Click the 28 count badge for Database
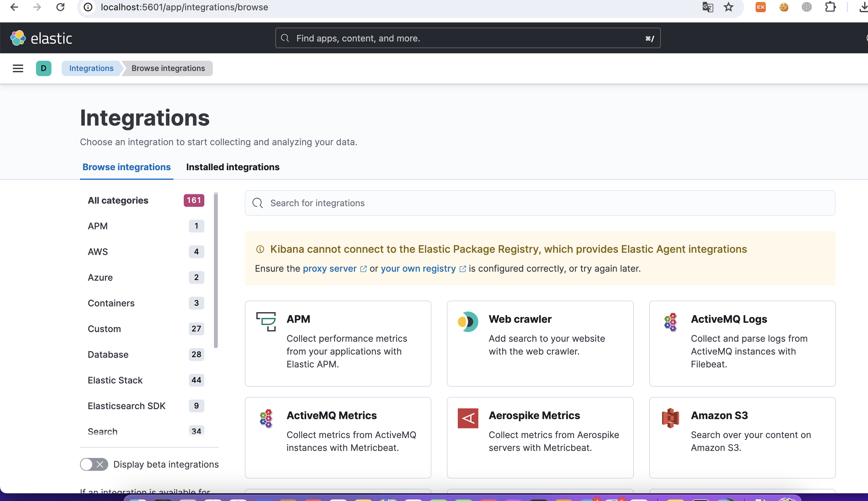The image size is (868, 501). [197, 355]
